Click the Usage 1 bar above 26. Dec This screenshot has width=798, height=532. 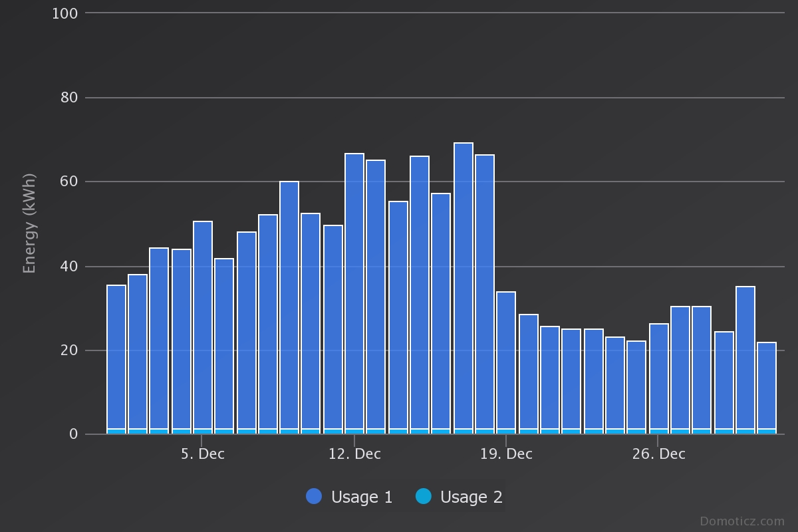[x=659, y=376]
